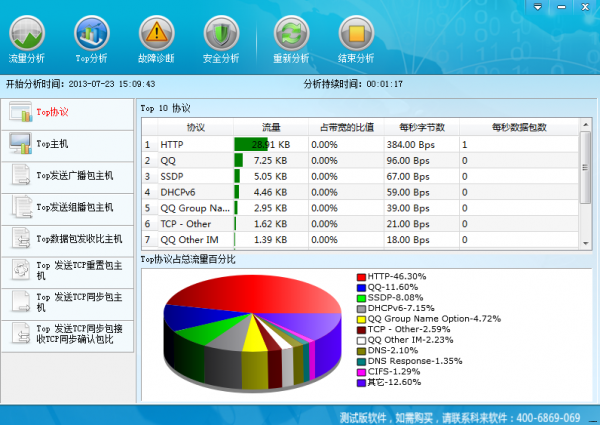Sort by the 协议 column header
The image size is (600, 425).
(196, 127)
